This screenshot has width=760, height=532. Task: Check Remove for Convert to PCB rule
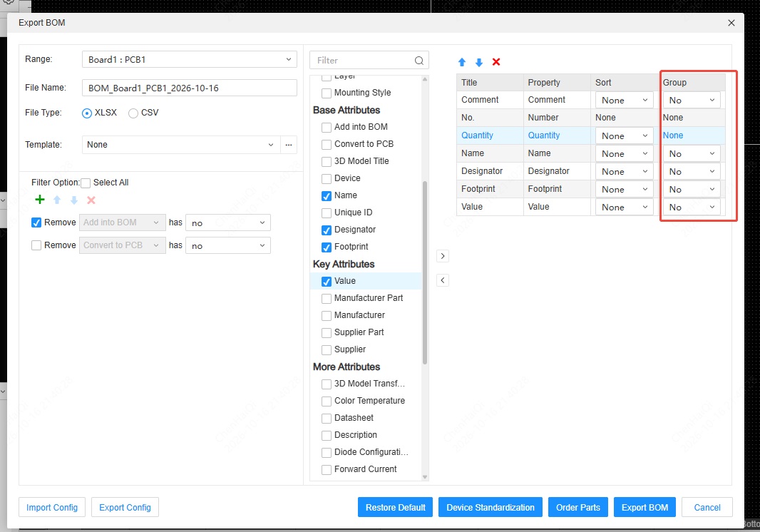point(36,245)
